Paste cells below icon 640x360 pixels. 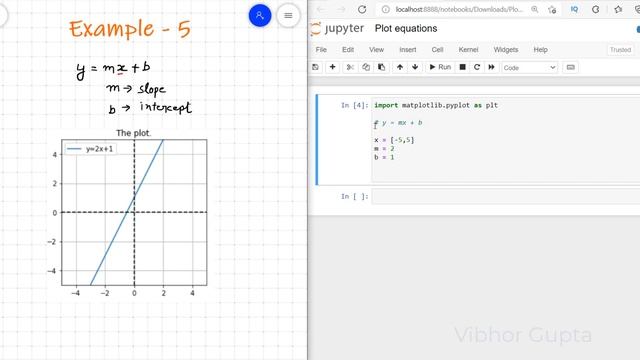[x=381, y=67]
